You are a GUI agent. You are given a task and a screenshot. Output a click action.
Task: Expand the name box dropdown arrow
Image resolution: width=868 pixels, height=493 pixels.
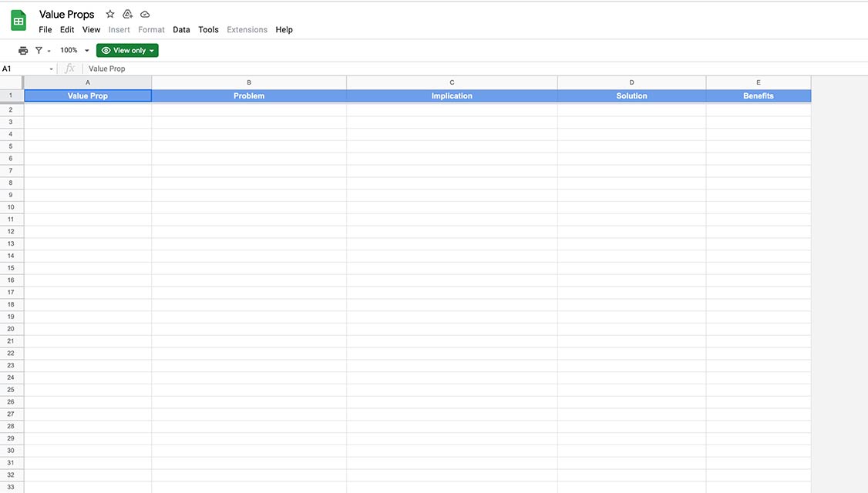pos(52,69)
